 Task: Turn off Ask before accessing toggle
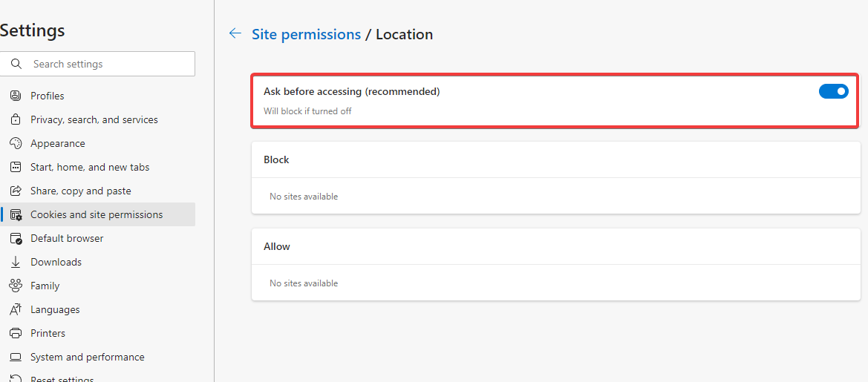click(x=833, y=91)
